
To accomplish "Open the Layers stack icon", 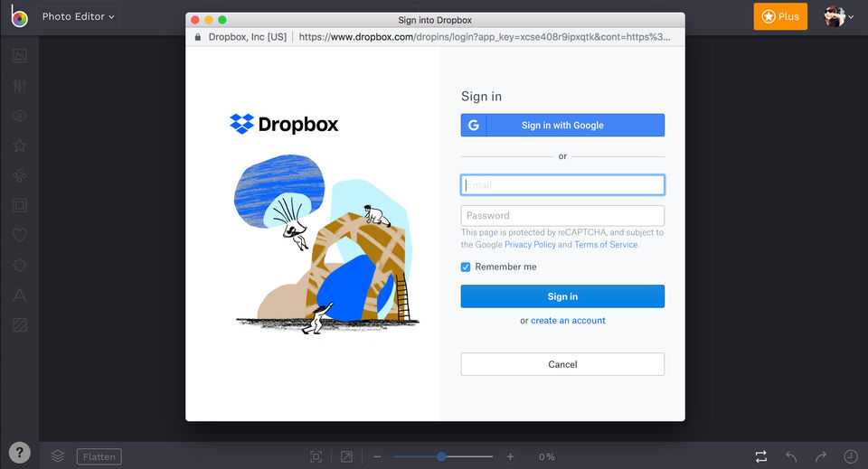I will point(58,456).
